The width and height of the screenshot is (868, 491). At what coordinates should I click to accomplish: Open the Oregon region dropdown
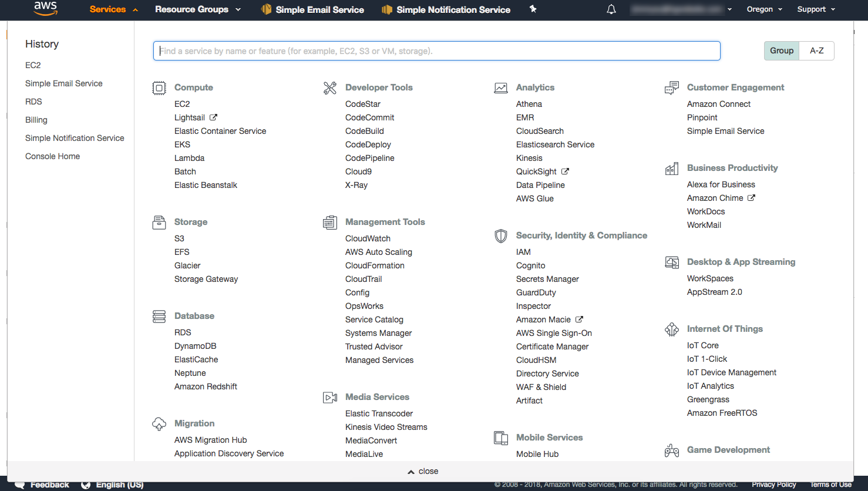pos(764,9)
